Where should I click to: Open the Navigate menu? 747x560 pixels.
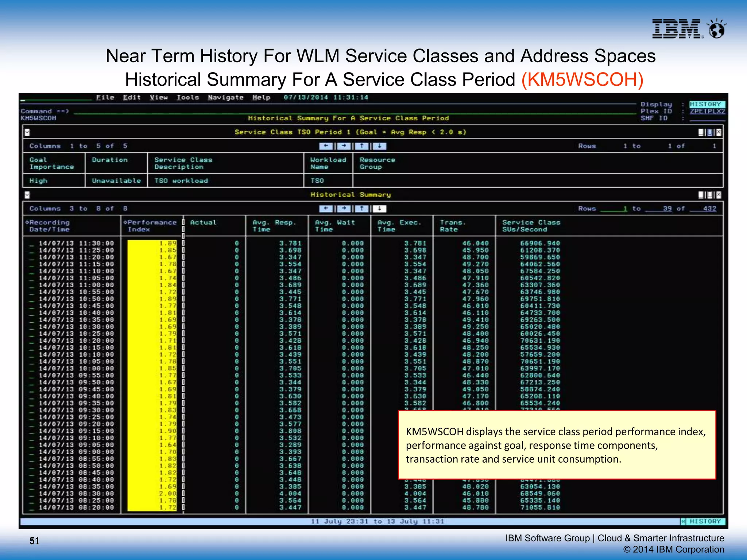point(226,97)
